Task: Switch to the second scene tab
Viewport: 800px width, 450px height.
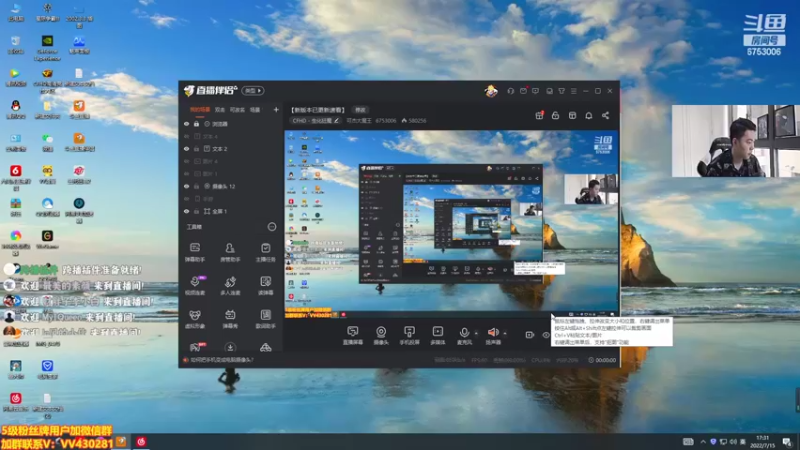Action: (220, 110)
